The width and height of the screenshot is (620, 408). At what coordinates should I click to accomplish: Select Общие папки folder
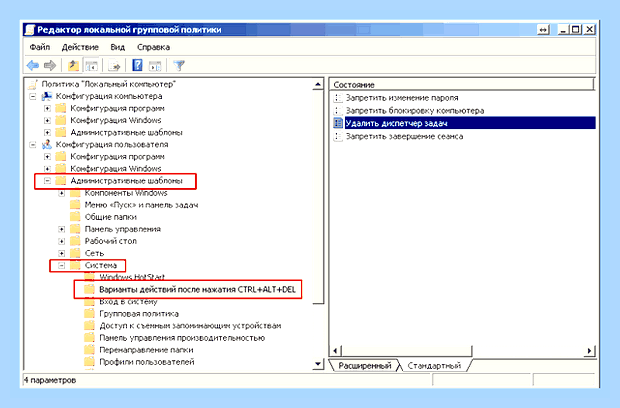pos(111,217)
